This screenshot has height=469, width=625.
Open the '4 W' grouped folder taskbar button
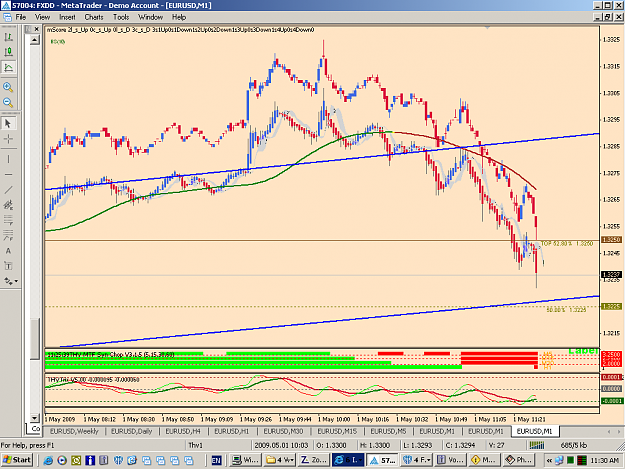280,460
